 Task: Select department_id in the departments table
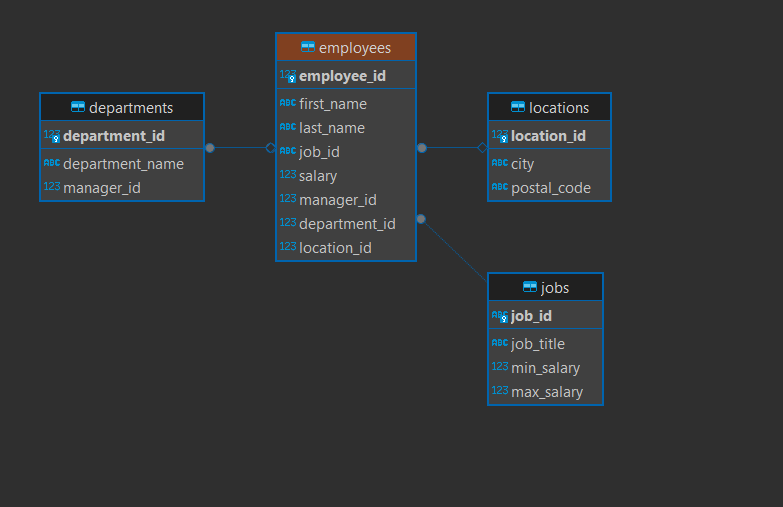122,135
